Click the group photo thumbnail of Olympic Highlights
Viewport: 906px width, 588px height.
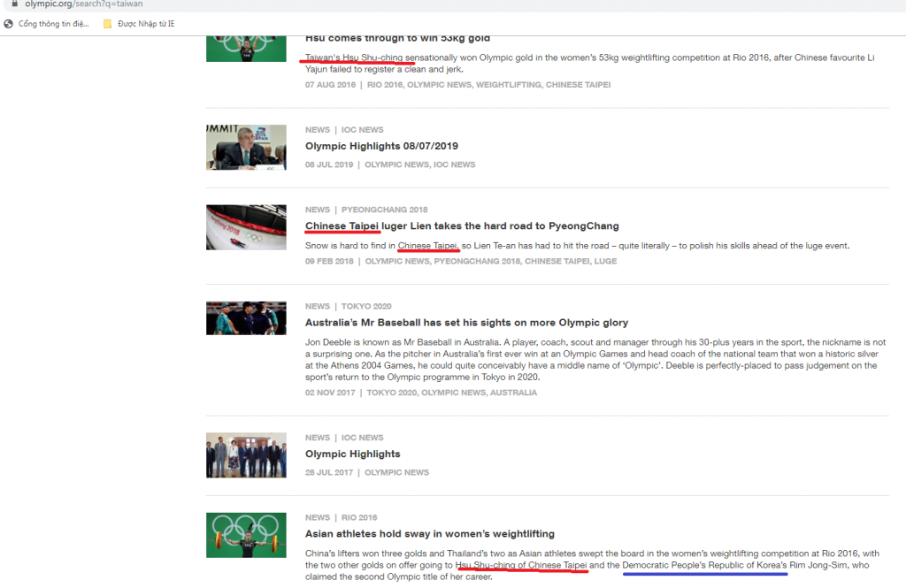246,455
